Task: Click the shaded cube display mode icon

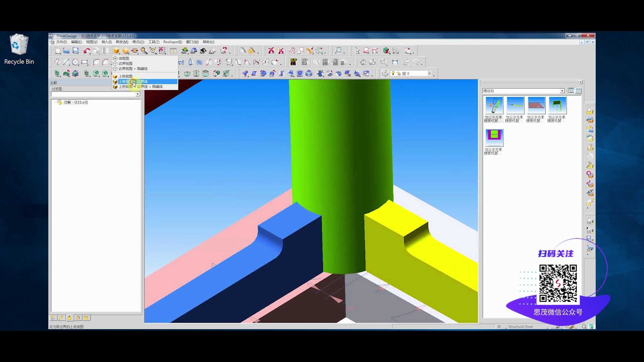Action: 116,51
